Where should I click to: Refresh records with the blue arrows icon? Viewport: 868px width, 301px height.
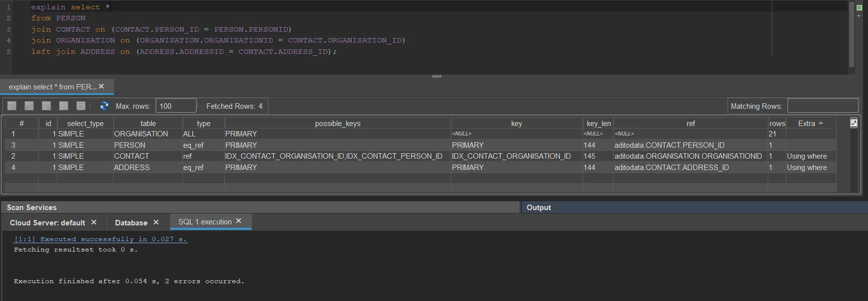104,106
